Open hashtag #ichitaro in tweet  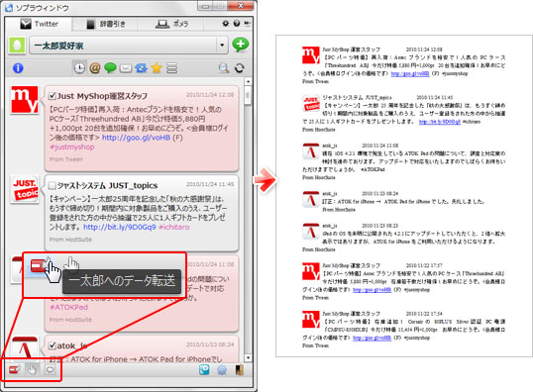pyautogui.click(x=174, y=227)
